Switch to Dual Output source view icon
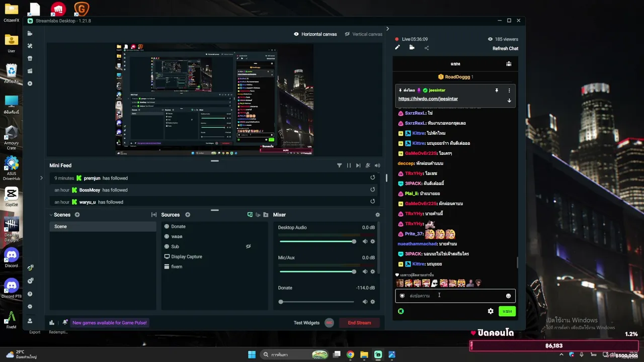The width and height of the screenshot is (644, 362). [x=250, y=215]
